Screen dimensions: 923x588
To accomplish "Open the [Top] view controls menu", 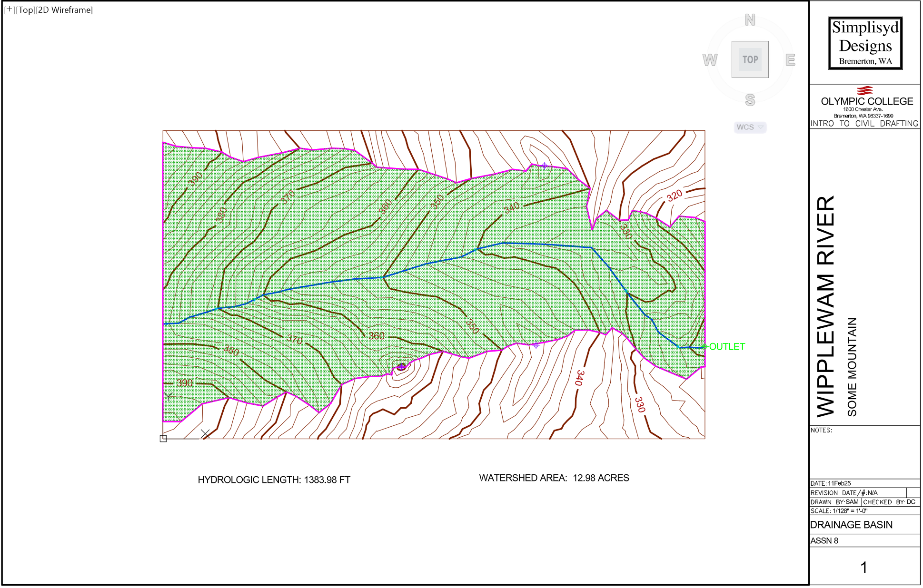I will point(25,10).
